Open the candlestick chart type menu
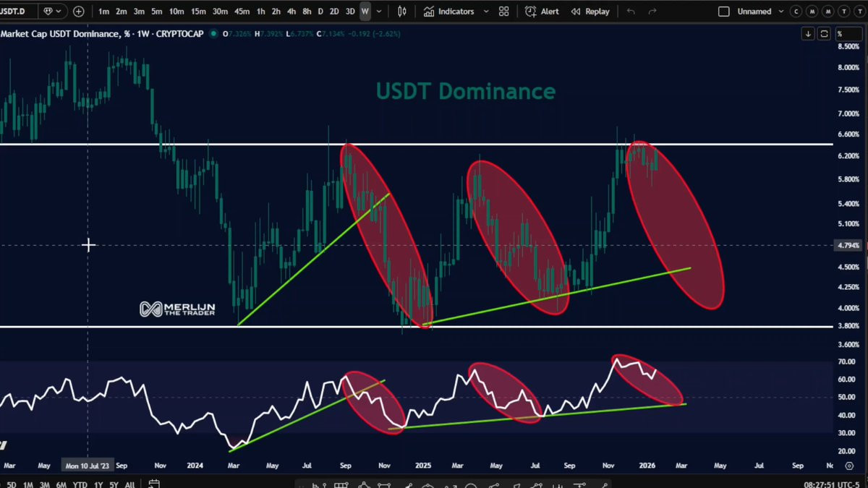868x488 pixels. (402, 12)
